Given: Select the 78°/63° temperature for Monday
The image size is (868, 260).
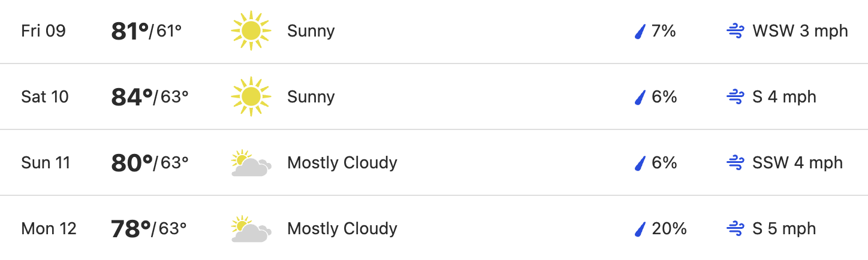Looking at the screenshot, I should 149,229.
